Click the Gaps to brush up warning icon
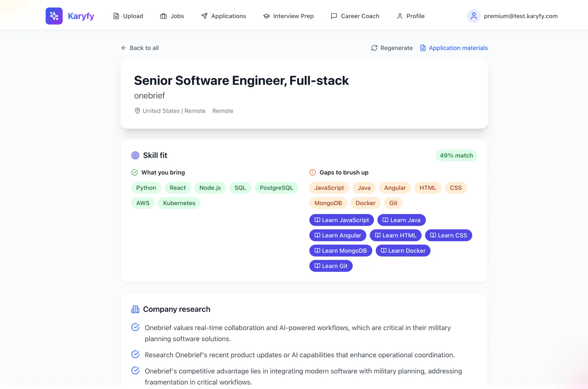The width and height of the screenshot is (588, 389). tap(312, 172)
